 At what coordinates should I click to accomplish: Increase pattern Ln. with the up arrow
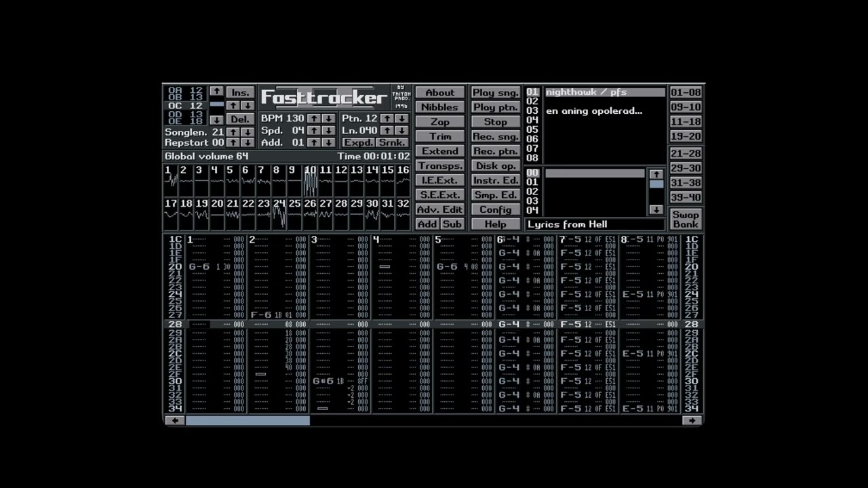[387, 130]
